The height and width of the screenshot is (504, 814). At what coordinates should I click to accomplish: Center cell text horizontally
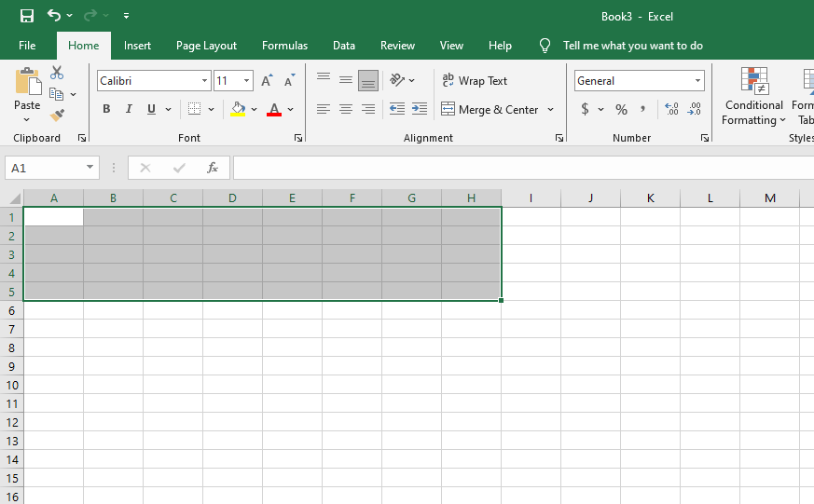click(x=346, y=109)
